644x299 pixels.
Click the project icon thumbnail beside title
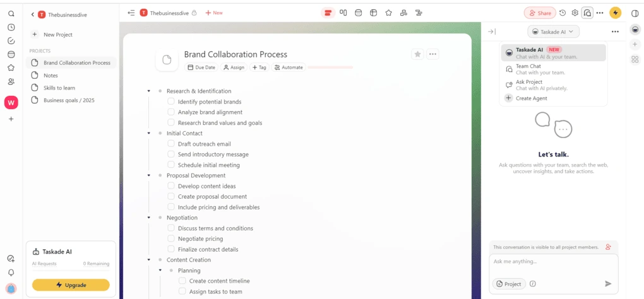pos(167,60)
